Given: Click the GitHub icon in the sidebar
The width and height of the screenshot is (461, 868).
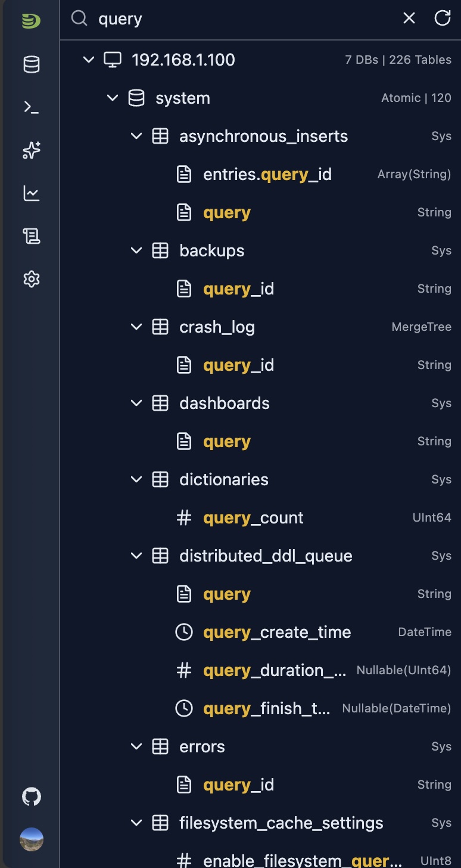Looking at the screenshot, I should 31,796.
